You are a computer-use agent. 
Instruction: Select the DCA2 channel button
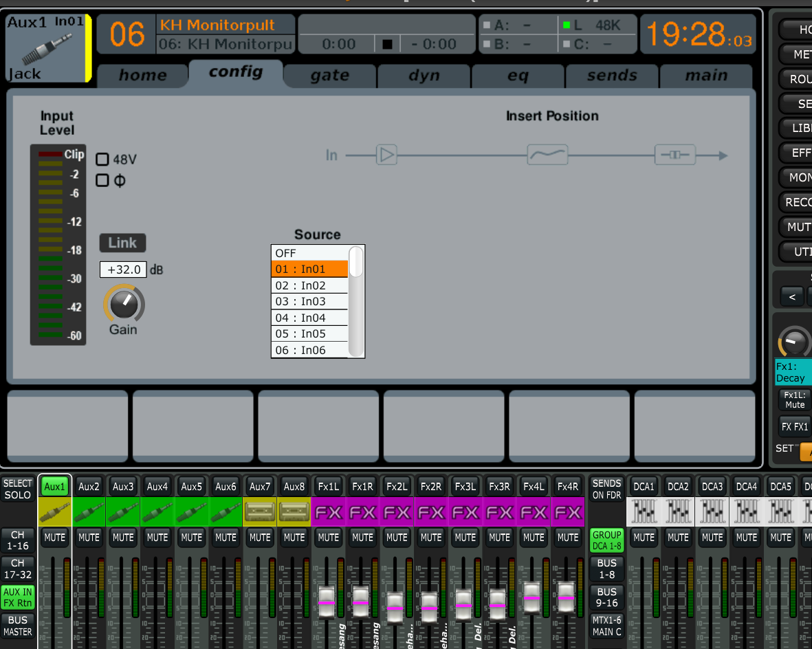(678, 486)
